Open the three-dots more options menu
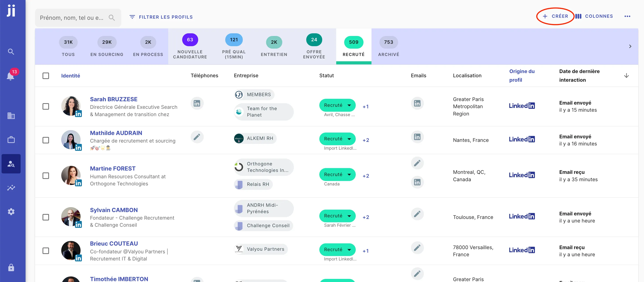The image size is (644, 282). [x=627, y=16]
